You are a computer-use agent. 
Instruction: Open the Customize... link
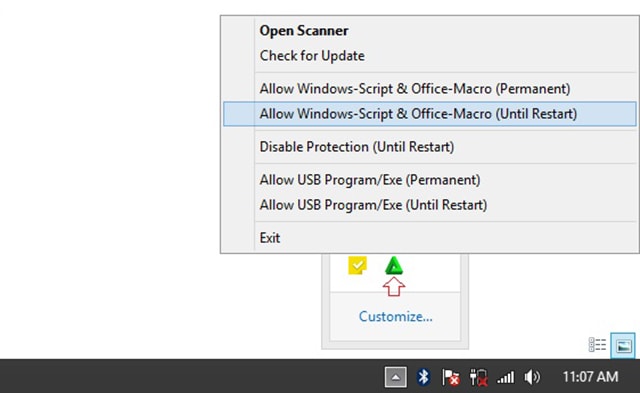396,316
